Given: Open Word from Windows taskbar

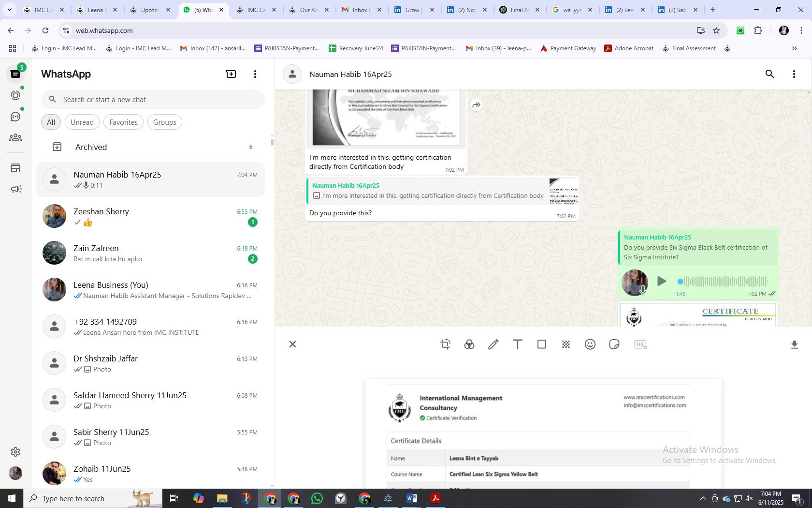Looking at the screenshot, I should pyautogui.click(x=412, y=498).
